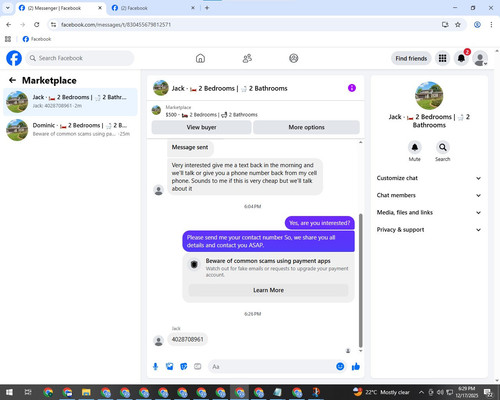The width and height of the screenshot is (500, 400).
Task: Open the Dominic conversation in the list
Action: click(70, 130)
